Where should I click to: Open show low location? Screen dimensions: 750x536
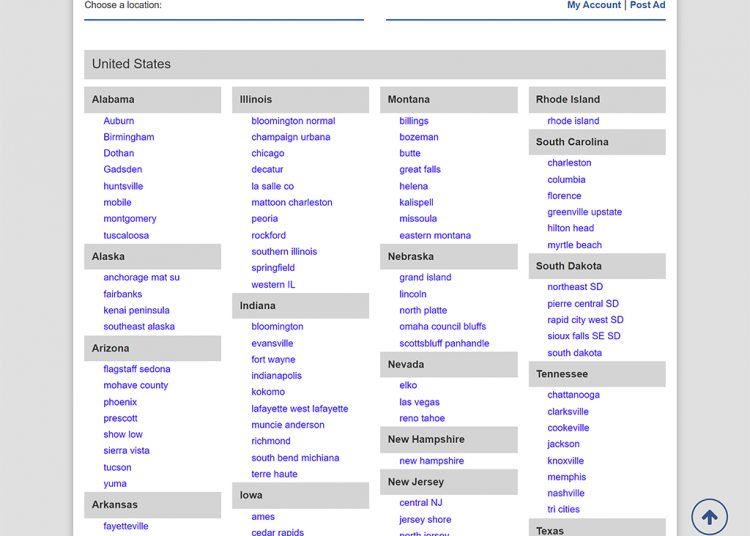click(123, 435)
